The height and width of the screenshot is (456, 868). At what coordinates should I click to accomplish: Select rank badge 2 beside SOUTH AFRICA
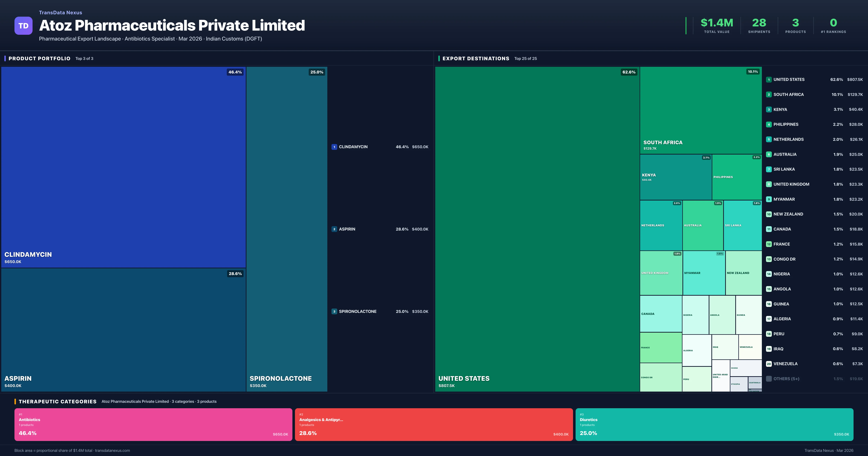[x=769, y=94]
